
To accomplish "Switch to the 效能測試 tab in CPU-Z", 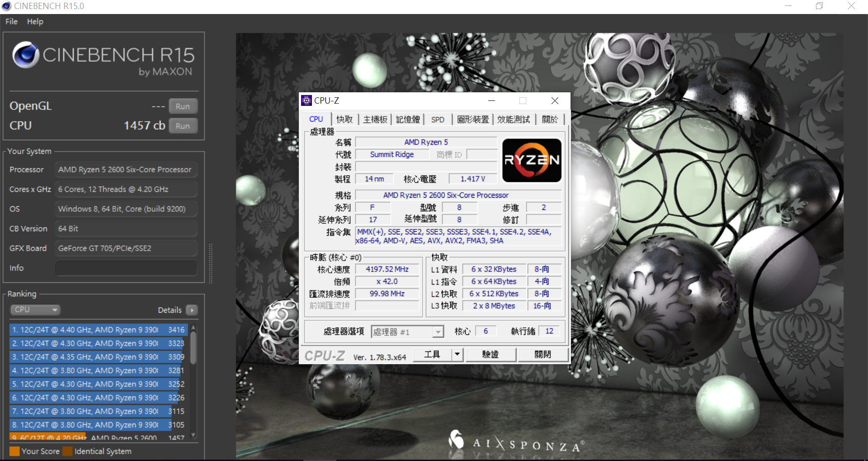I will point(514,119).
